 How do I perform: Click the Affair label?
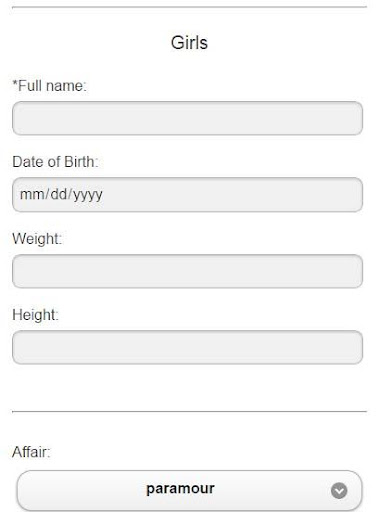[x=31, y=452]
